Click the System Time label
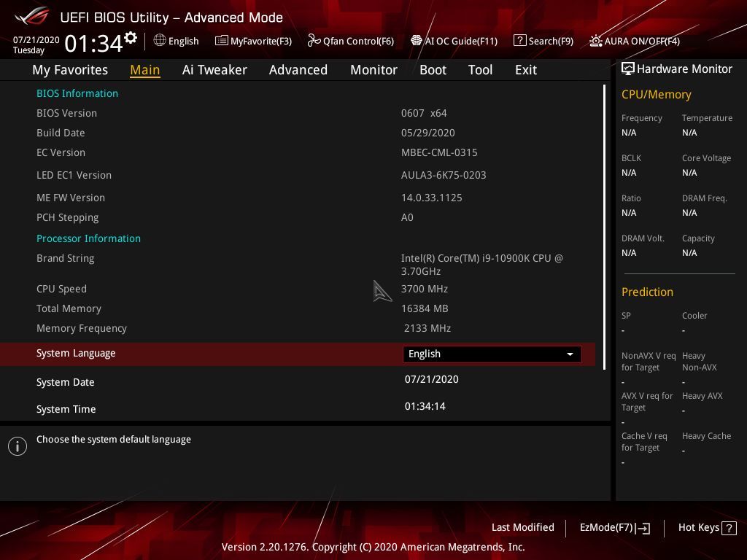The width and height of the screenshot is (747, 560). 66,409
